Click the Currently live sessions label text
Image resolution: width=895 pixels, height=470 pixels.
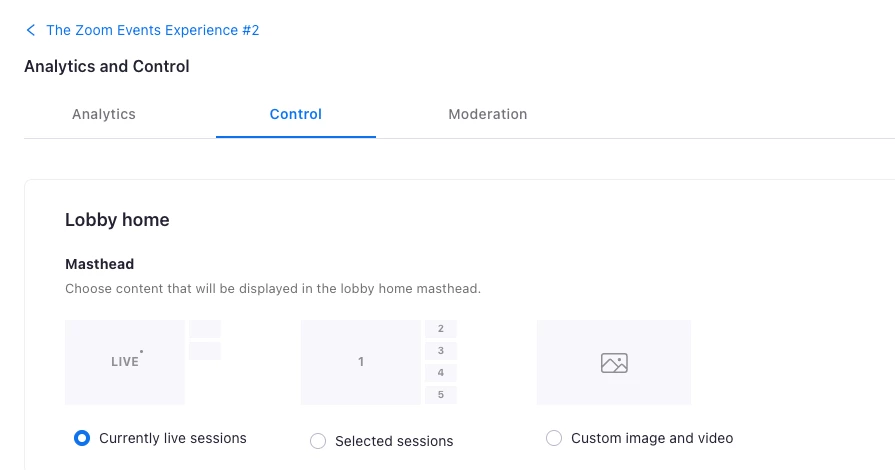[172, 438]
